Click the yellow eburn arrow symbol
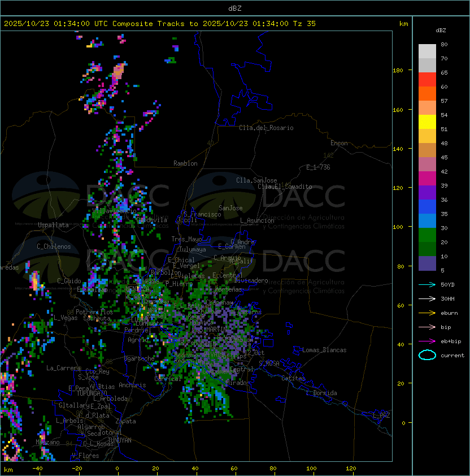 427,313
